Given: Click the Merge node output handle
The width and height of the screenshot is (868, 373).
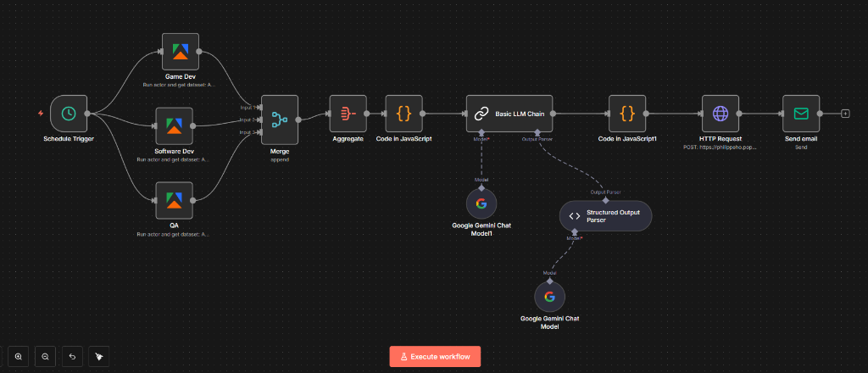Looking at the screenshot, I should (x=298, y=120).
